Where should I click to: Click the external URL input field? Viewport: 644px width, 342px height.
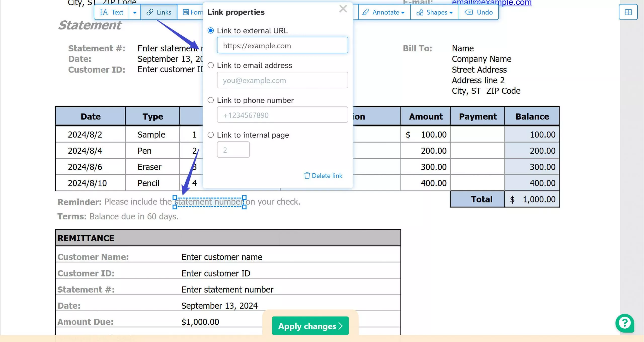[x=282, y=46]
